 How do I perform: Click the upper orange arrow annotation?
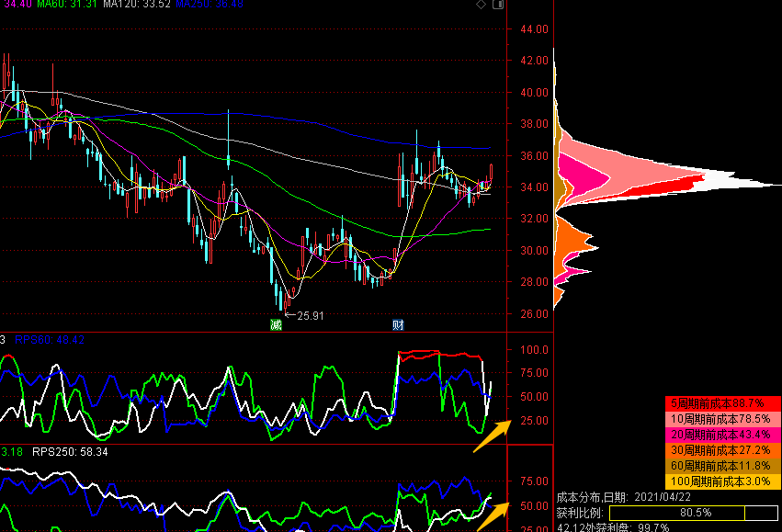[x=489, y=436]
